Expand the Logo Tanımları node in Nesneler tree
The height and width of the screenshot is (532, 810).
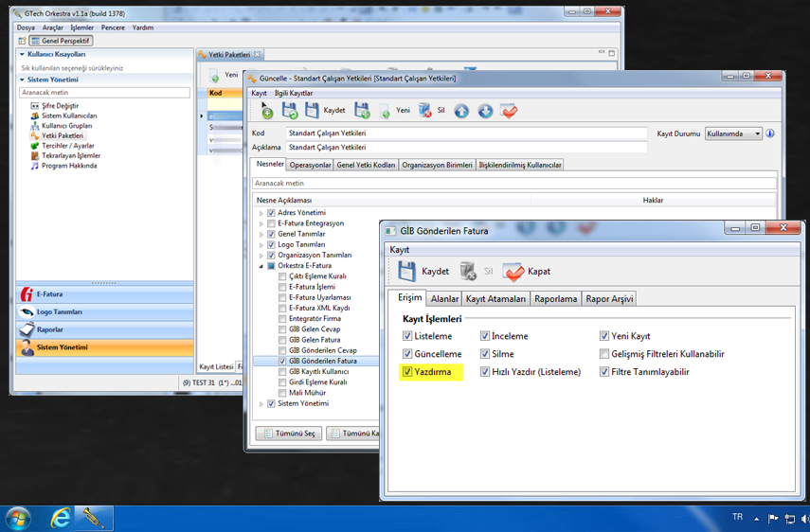(261, 244)
